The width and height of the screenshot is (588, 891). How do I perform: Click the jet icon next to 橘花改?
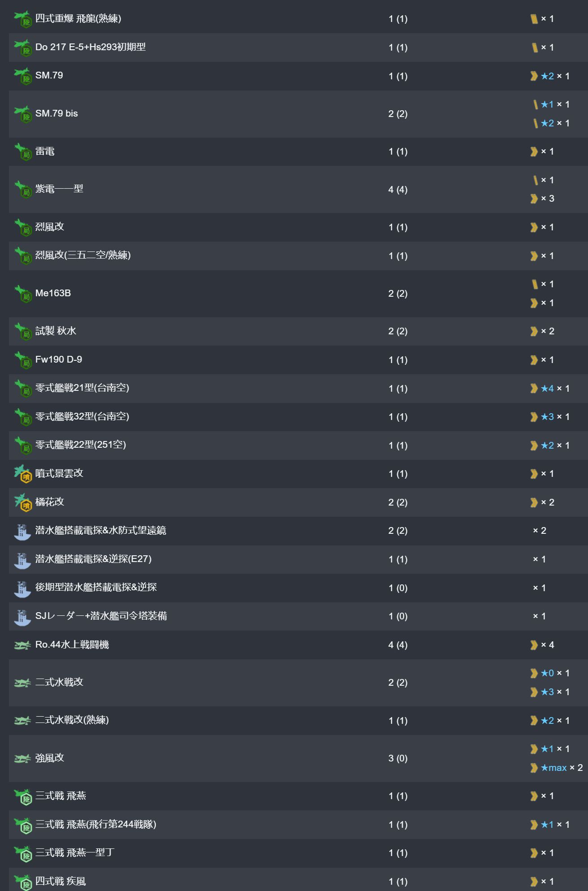22,502
